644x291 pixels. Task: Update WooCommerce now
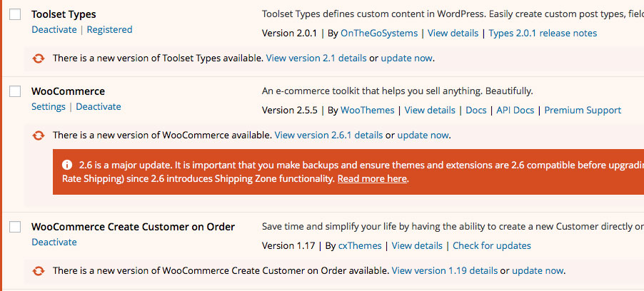point(423,135)
